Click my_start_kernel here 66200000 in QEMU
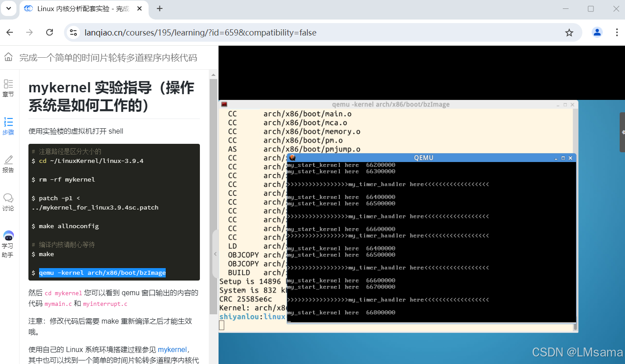The image size is (625, 364). pyautogui.click(x=341, y=165)
